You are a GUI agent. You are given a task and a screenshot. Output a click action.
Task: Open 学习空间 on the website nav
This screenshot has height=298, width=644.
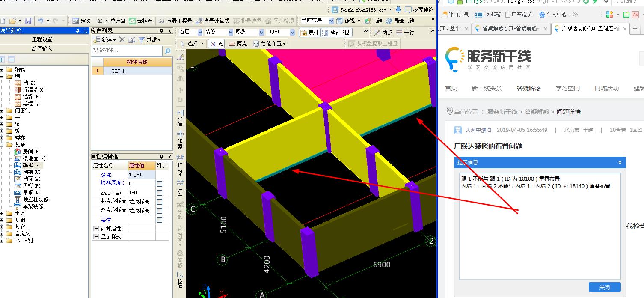pyautogui.click(x=567, y=88)
